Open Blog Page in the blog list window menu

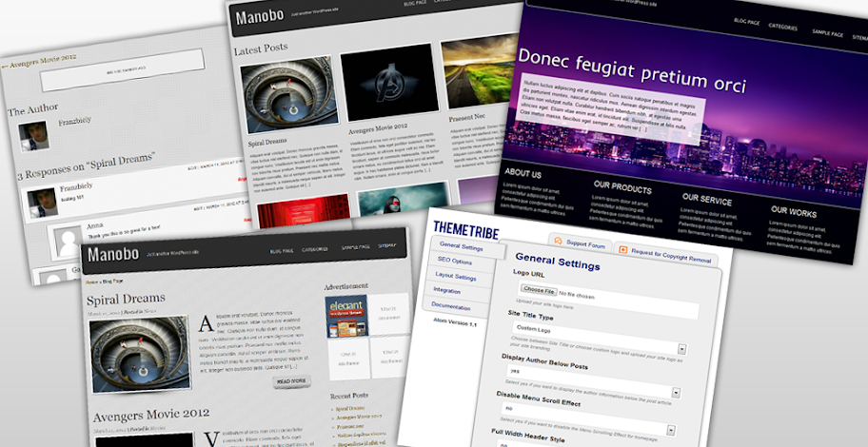(281, 251)
